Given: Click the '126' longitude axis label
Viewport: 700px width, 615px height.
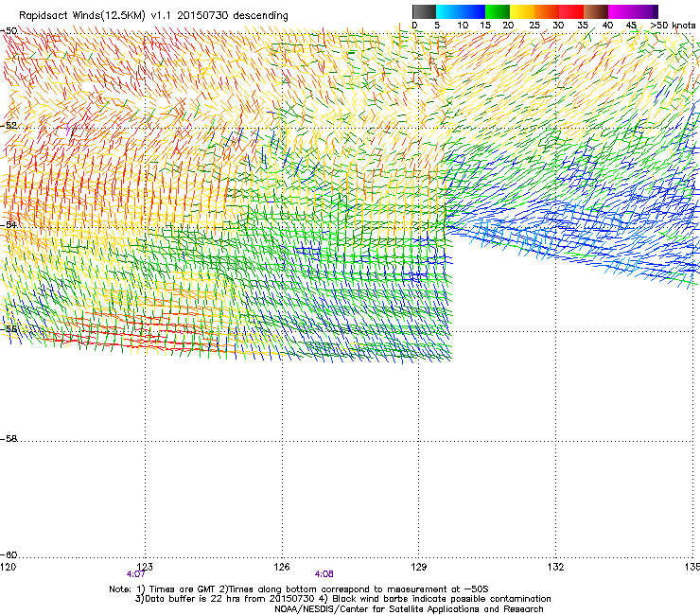Looking at the screenshot, I should pos(282,567).
